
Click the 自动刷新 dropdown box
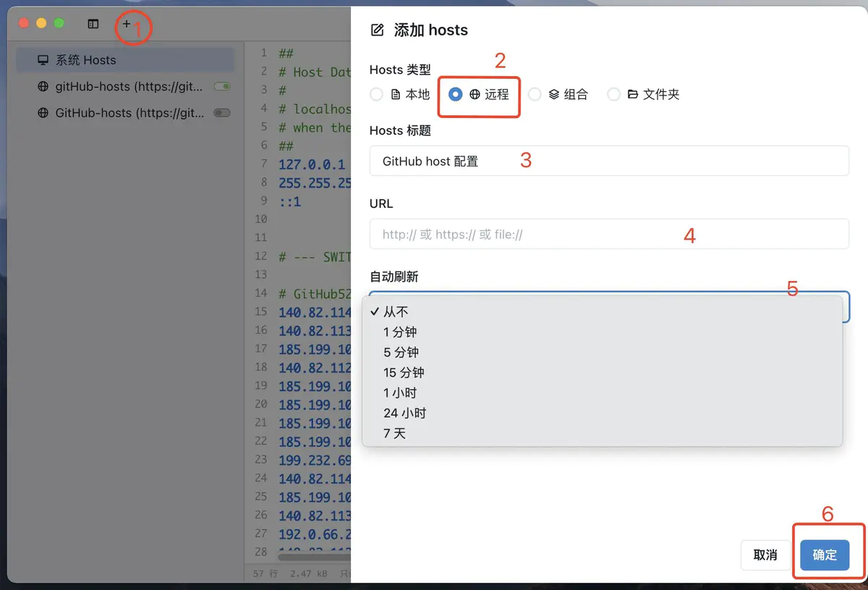coord(609,307)
